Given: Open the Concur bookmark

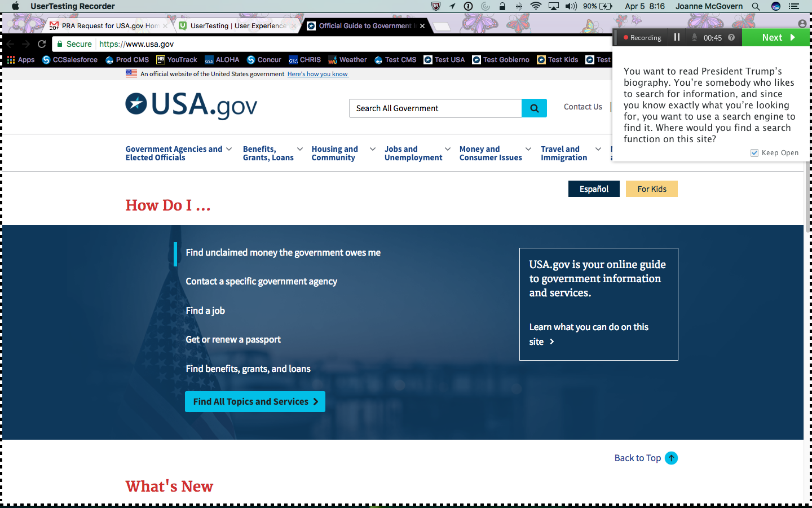Looking at the screenshot, I should [264, 59].
